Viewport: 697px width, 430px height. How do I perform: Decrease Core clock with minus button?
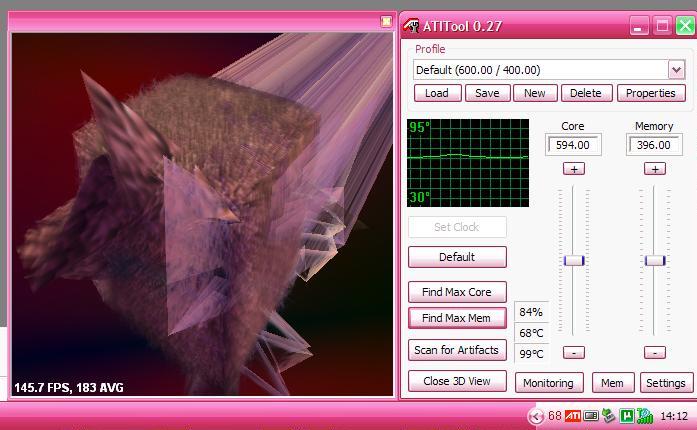pyautogui.click(x=574, y=353)
